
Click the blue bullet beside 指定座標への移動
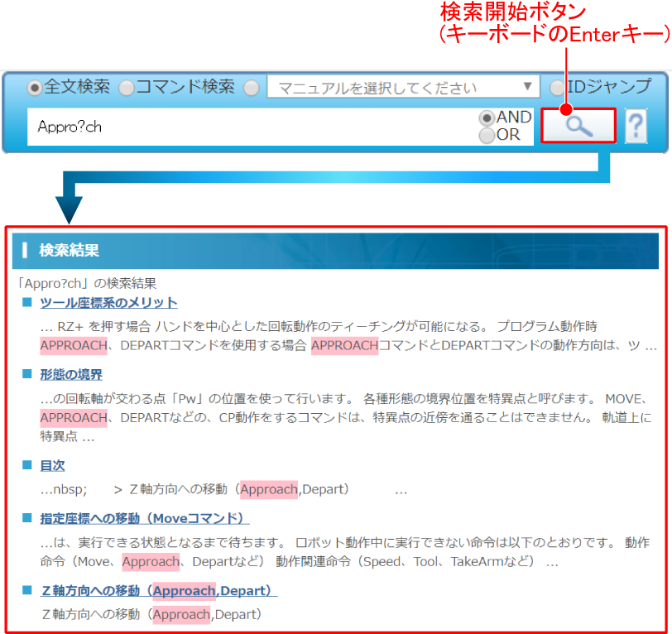[27, 518]
